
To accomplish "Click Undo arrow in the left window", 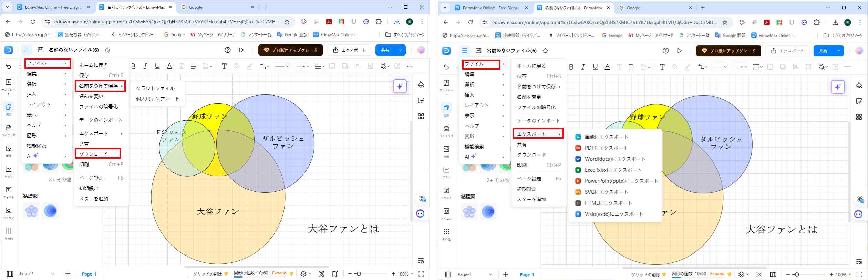I will [9, 66].
